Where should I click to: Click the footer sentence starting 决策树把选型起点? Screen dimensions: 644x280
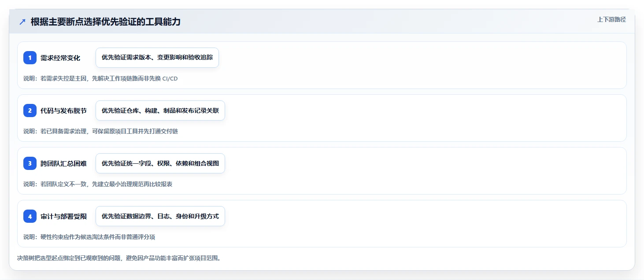[x=119, y=258]
